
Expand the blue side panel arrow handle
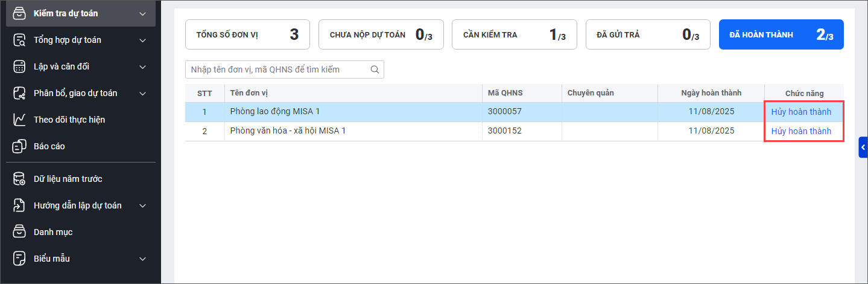863,147
